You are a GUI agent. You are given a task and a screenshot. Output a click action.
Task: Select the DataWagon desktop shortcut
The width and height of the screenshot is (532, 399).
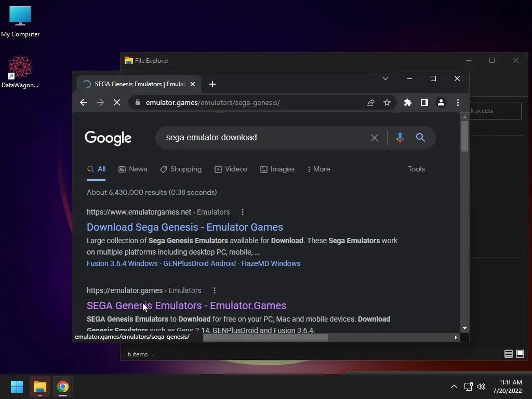(x=20, y=72)
